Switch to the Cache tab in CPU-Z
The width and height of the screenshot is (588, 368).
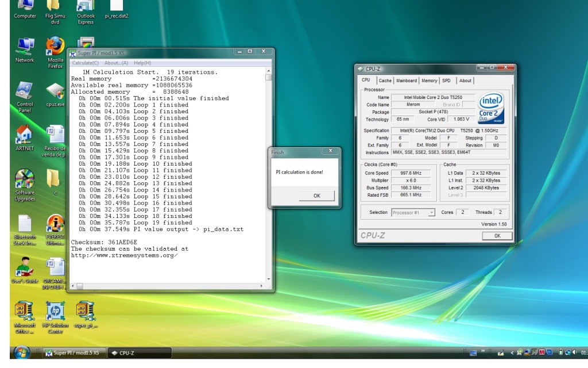[385, 80]
